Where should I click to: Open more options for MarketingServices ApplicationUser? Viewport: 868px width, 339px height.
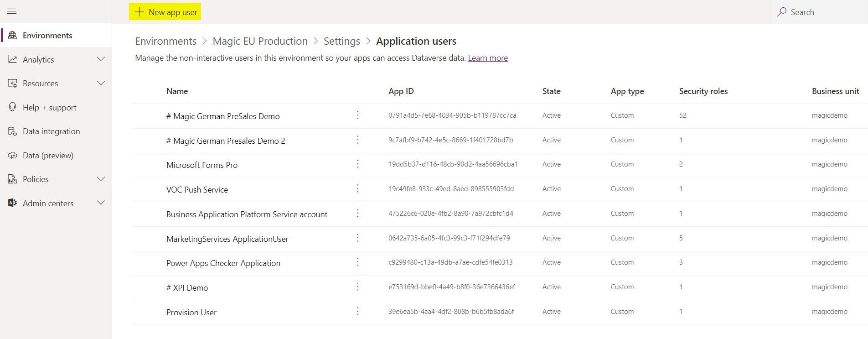click(358, 238)
